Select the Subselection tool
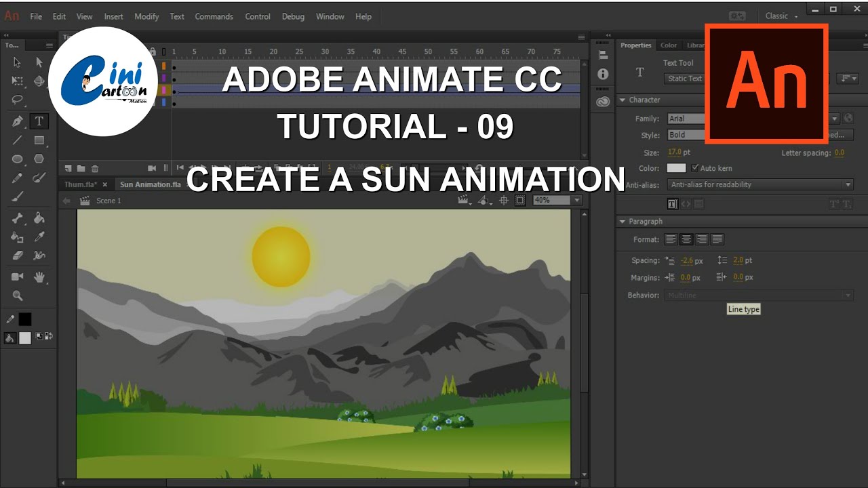The width and height of the screenshot is (868, 488). (x=39, y=62)
